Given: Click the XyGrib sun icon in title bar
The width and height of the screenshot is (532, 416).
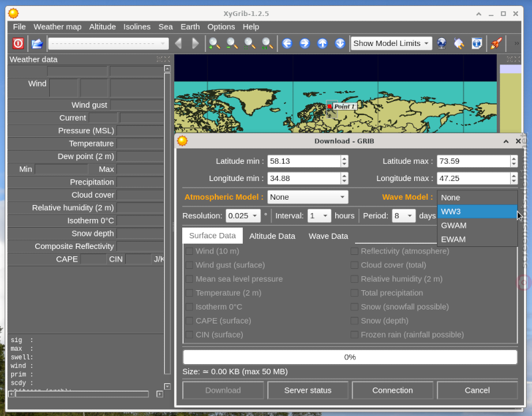Looking at the screenshot, I should click(13, 13).
